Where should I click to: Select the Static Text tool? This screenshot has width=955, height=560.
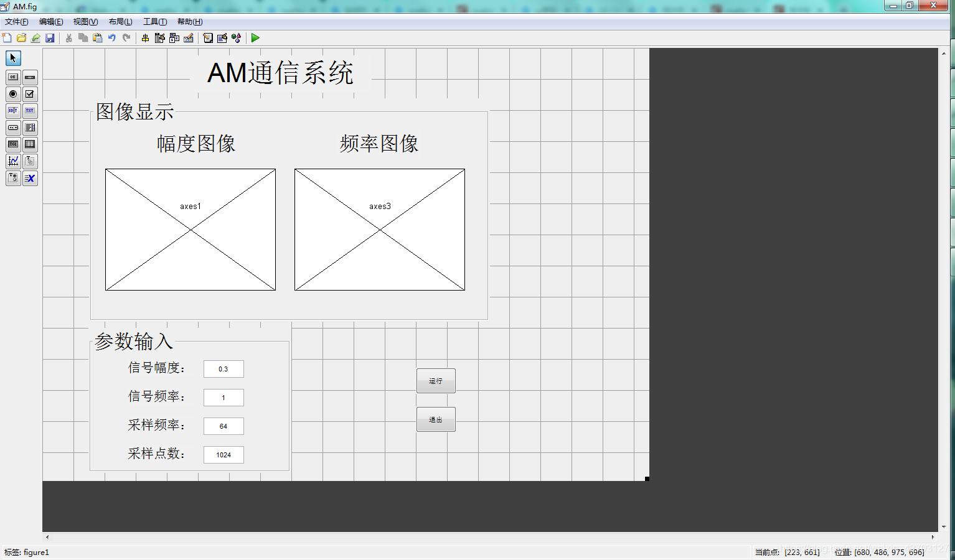click(x=29, y=111)
